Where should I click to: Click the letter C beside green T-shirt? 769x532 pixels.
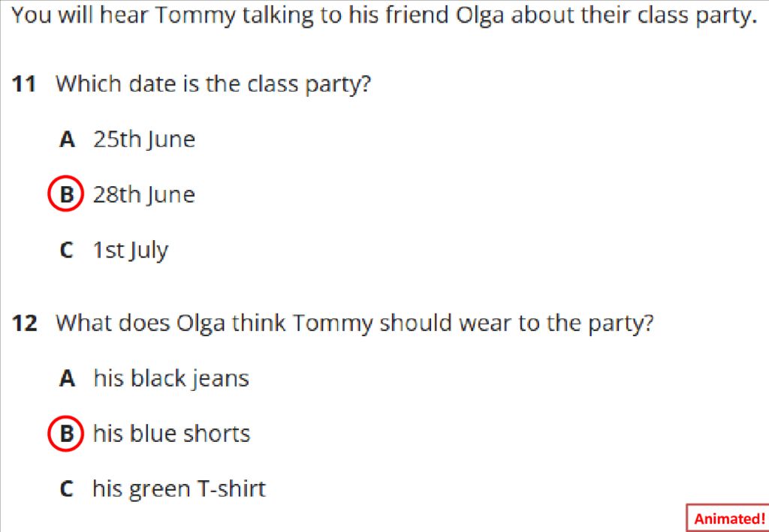click(66, 489)
